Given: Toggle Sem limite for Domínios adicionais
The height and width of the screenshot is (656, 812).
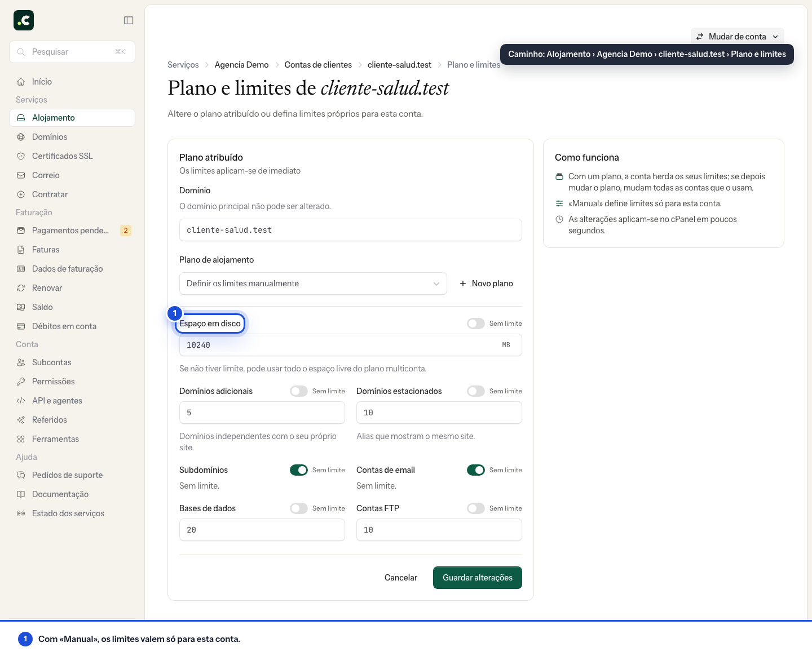Looking at the screenshot, I should pos(299,391).
